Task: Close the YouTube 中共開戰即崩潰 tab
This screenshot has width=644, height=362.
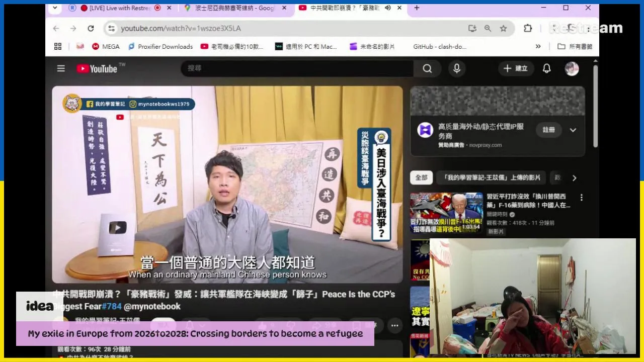Action: tap(400, 8)
